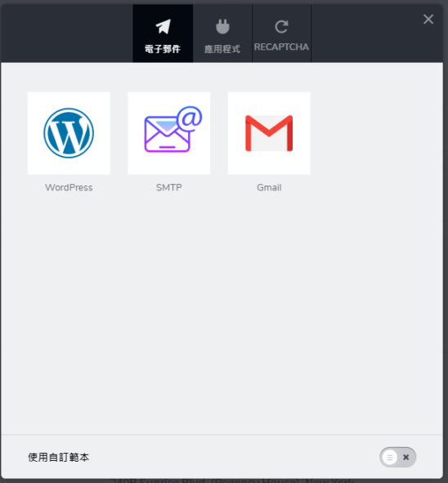448x483 pixels.
Task: Toggle the 使用自訂範本 switch
Action: pyautogui.click(x=397, y=457)
